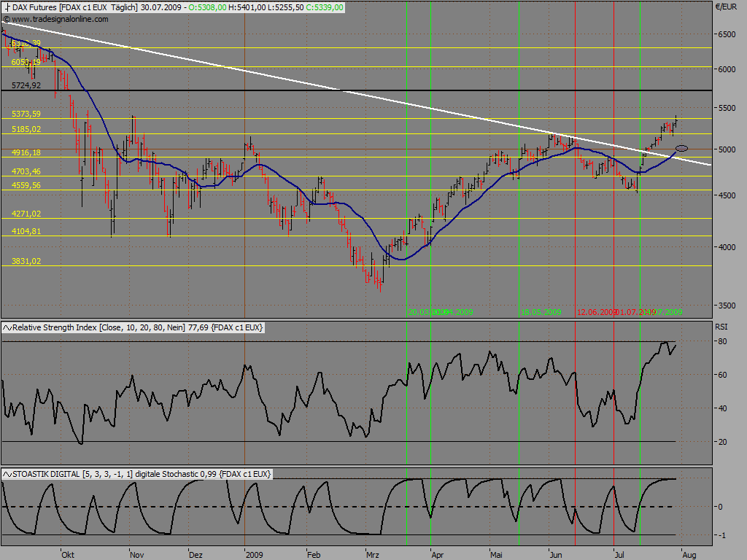
Task: Select the 5724,92 horizontal level label
Action: pyautogui.click(x=26, y=85)
